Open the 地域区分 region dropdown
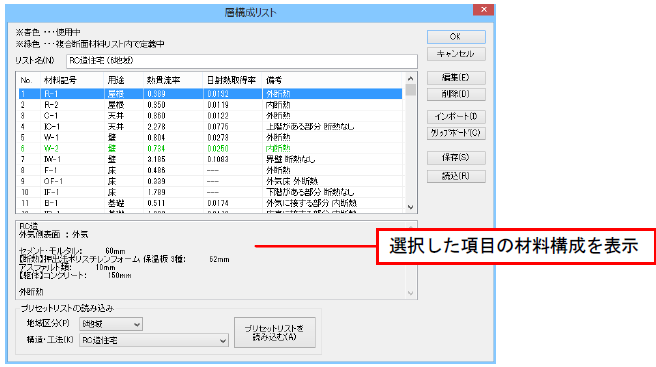Screen dimensions: 656x367 click(111, 324)
